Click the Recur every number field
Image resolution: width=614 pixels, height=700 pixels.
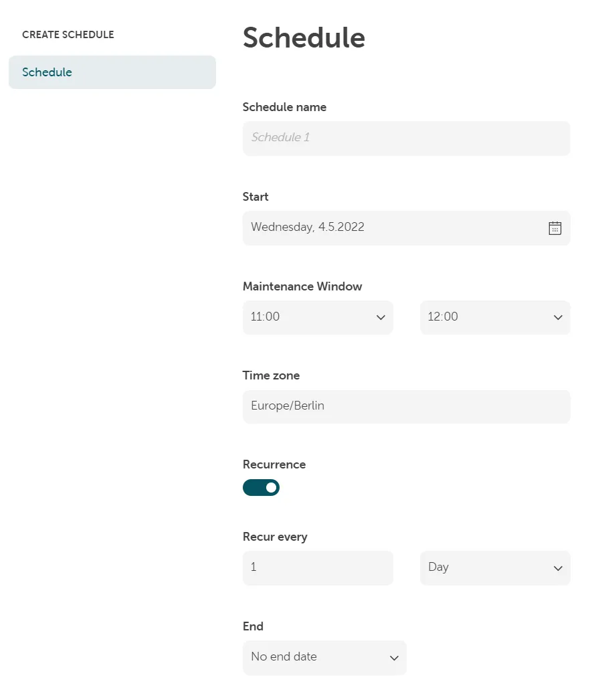pos(318,567)
